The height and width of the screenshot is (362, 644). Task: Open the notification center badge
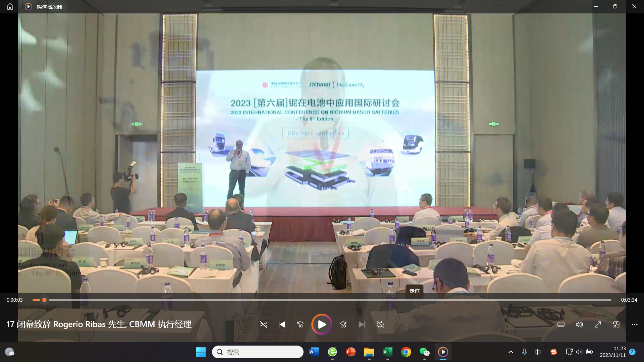[632, 352]
